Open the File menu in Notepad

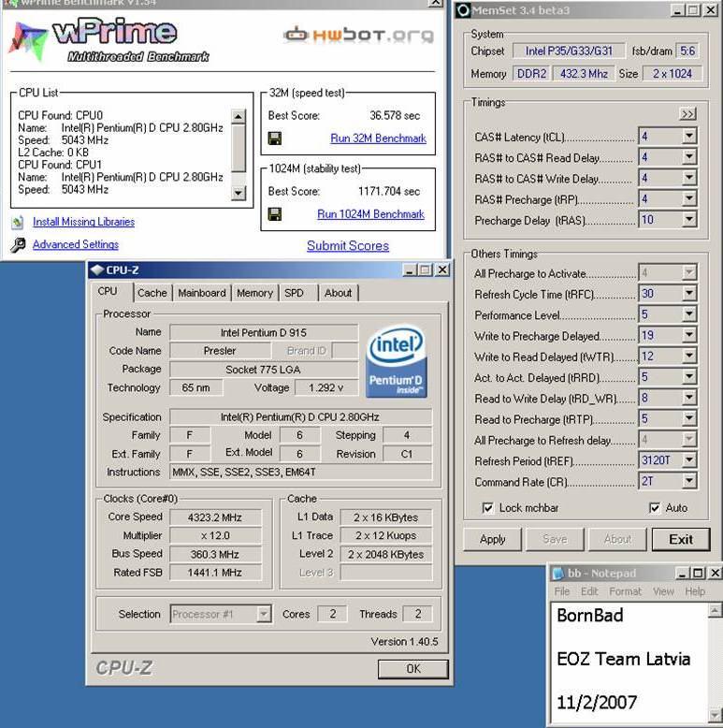[562, 591]
